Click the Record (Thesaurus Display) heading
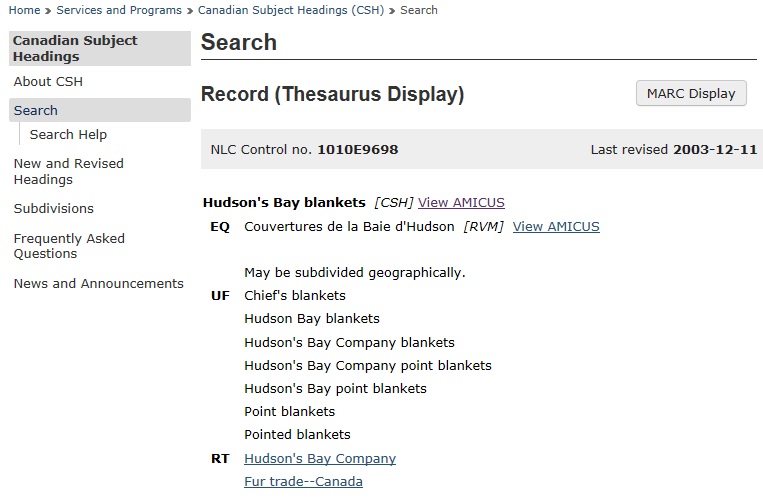This screenshot has height=498, width=763. [333, 94]
